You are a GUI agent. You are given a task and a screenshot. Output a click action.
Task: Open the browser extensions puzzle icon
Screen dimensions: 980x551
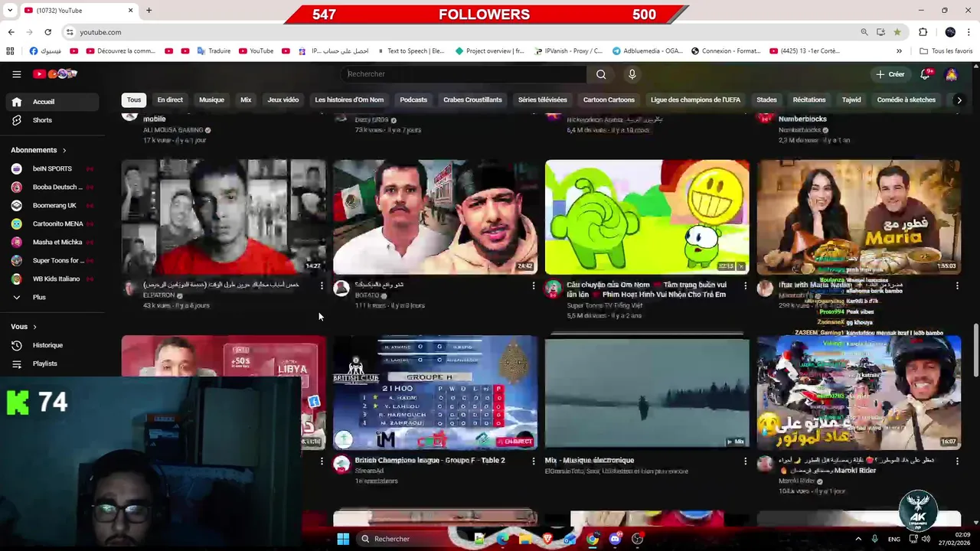pyautogui.click(x=923, y=32)
